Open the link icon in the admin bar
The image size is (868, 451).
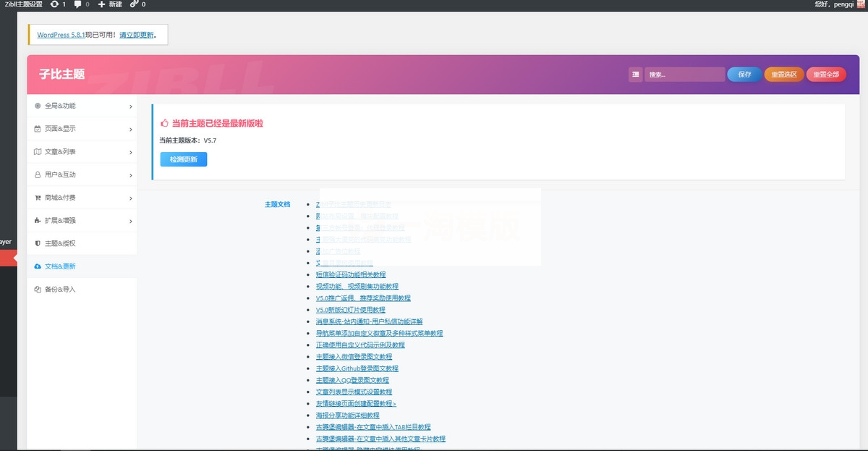133,5
